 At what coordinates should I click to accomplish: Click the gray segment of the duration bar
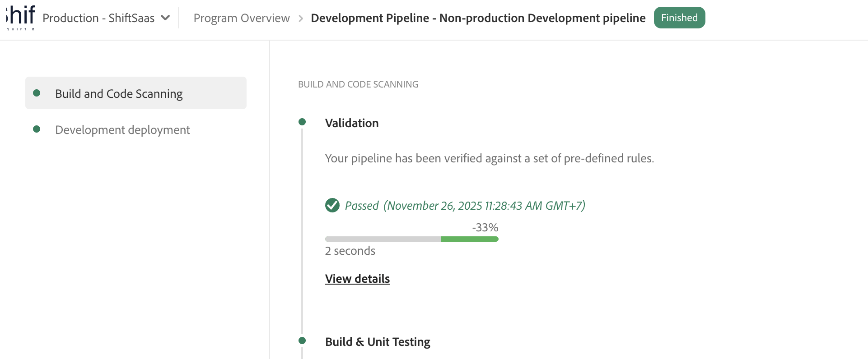point(383,239)
